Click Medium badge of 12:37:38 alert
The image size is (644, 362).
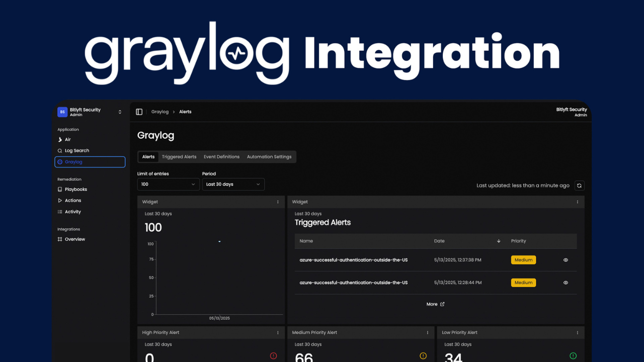pos(523,260)
